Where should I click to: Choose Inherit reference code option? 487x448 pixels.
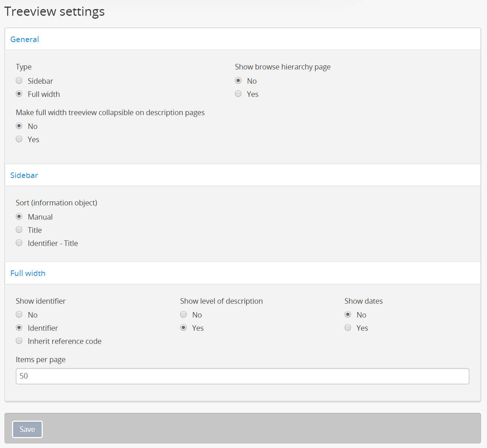[19, 341]
